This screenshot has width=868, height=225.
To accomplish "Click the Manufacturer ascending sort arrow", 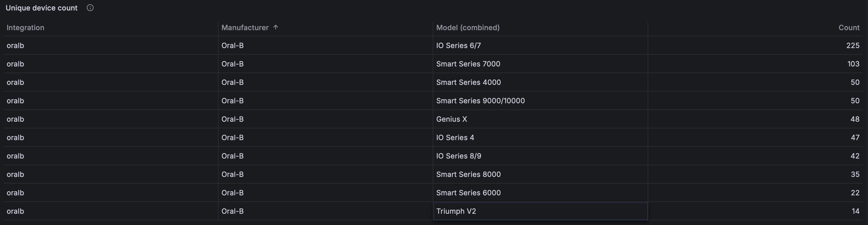I will (x=276, y=27).
